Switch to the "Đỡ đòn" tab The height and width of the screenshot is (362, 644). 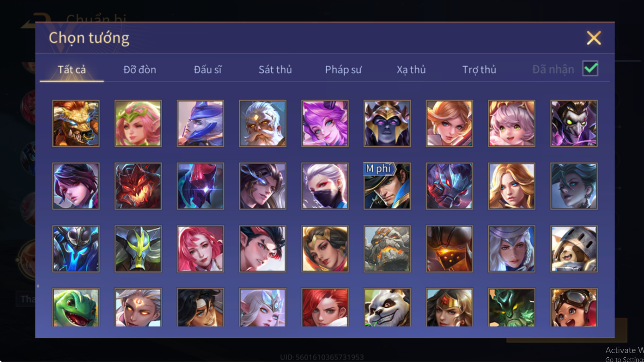(139, 69)
